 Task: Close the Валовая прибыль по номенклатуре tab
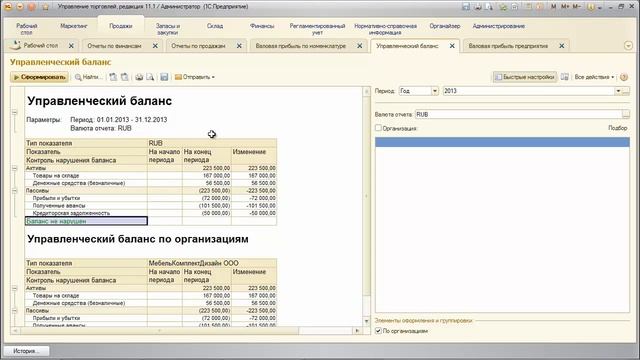coord(360,46)
